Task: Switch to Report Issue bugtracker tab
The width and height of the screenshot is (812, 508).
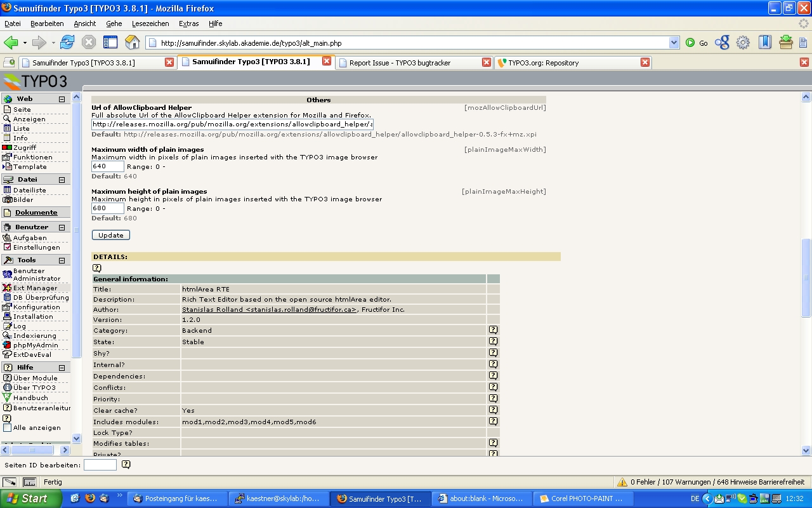Action: [415, 62]
